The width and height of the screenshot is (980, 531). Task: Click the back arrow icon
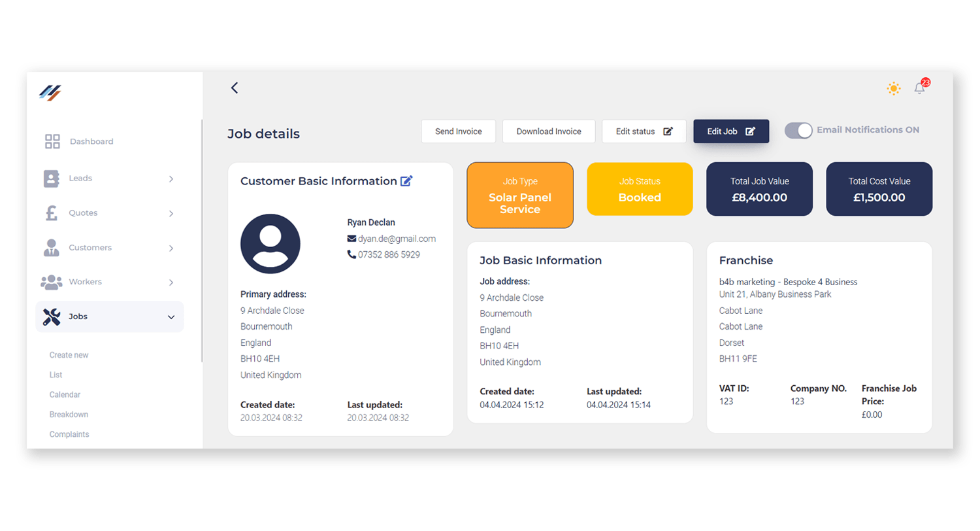click(235, 88)
